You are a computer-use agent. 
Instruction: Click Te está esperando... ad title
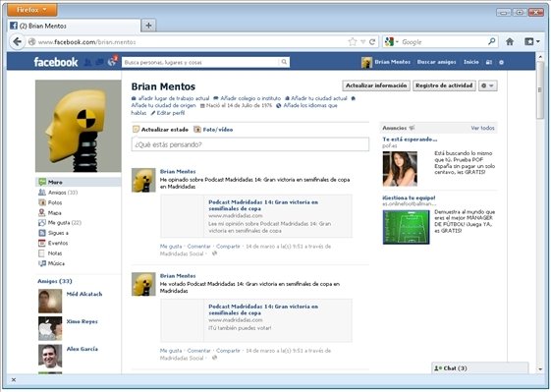pyautogui.click(x=410, y=140)
